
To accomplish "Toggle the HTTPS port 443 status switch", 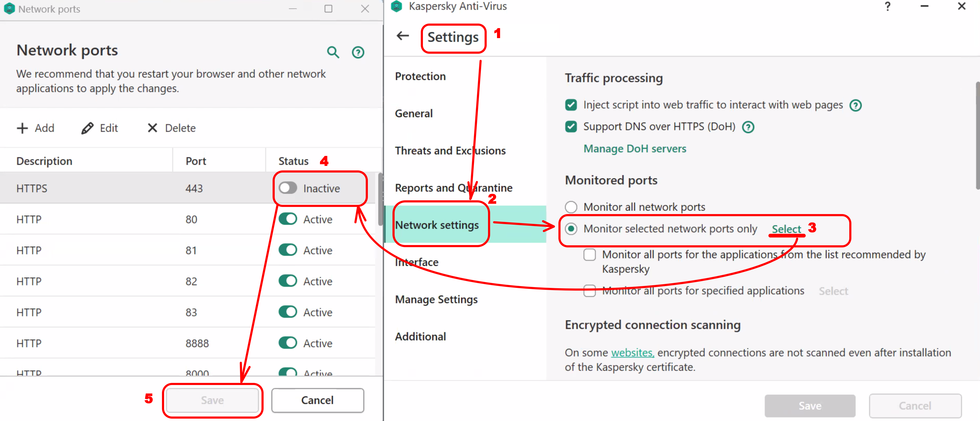I will [288, 188].
